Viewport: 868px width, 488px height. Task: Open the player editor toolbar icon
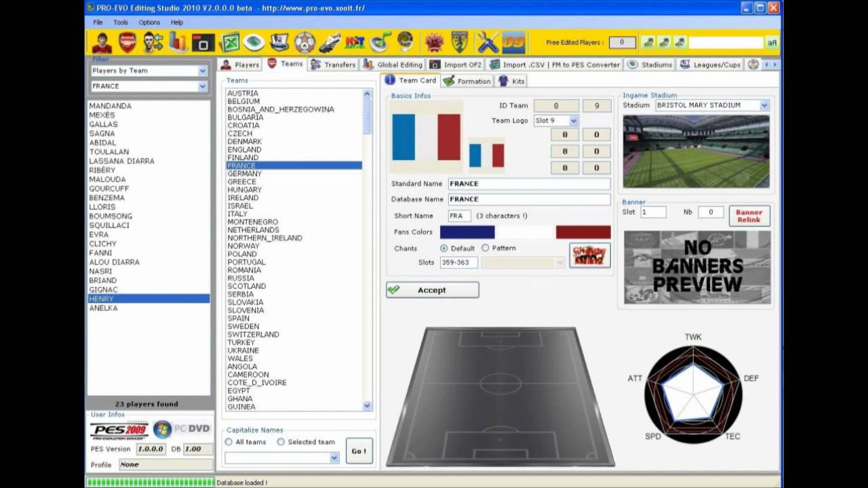[102, 43]
